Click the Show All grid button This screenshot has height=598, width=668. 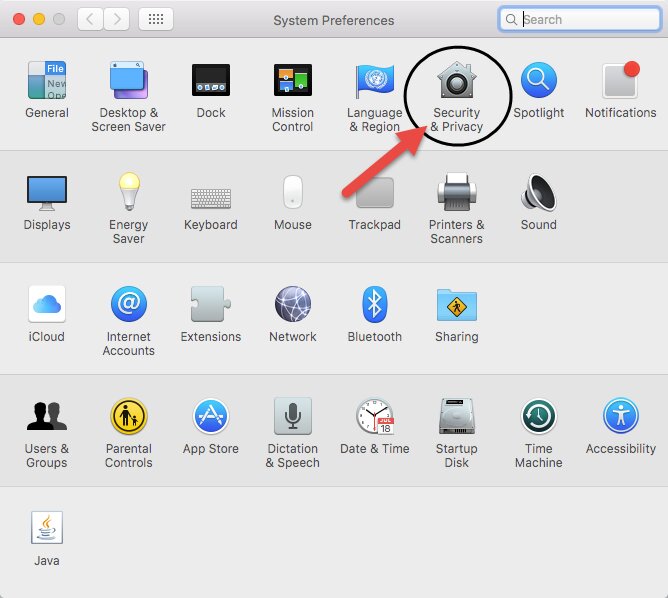pos(156,19)
